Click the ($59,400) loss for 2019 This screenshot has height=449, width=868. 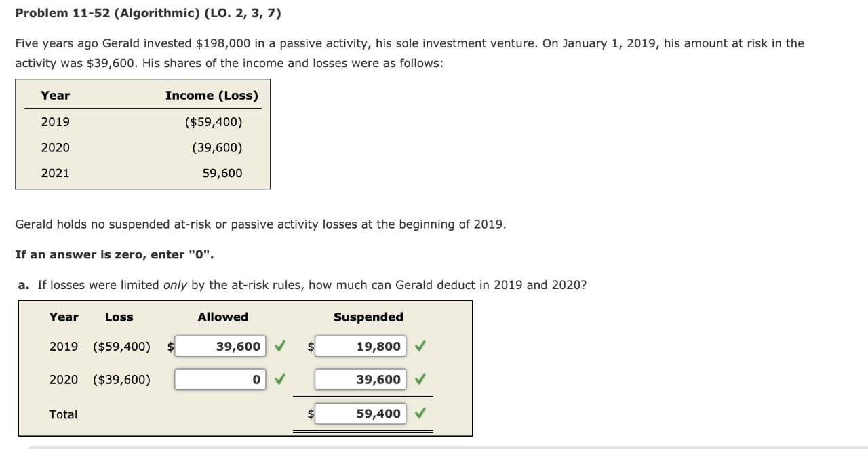point(121,346)
